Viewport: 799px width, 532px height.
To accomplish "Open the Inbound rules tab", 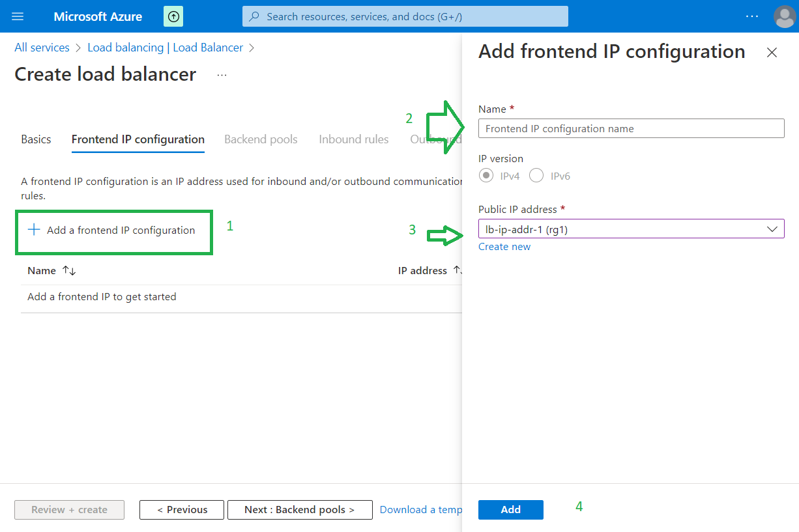I will (354, 139).
